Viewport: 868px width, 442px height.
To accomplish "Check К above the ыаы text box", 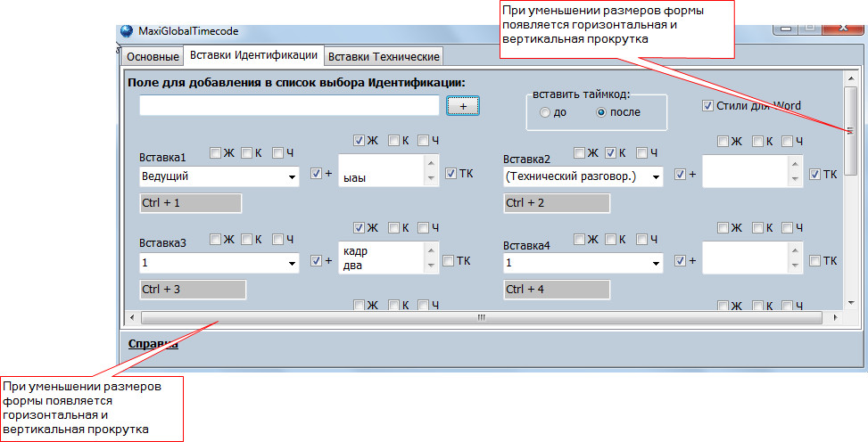I will coord(393,141).
